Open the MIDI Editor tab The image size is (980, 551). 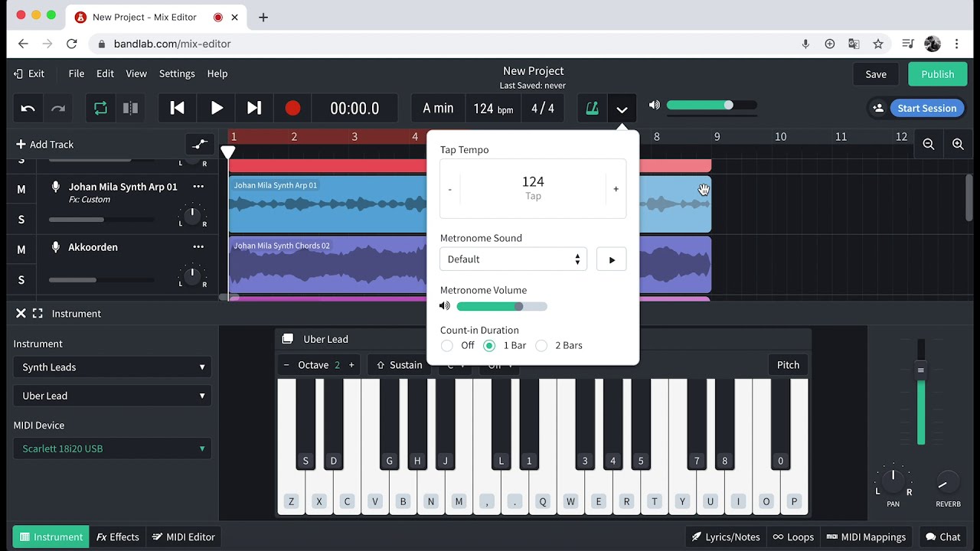[184, 536]
